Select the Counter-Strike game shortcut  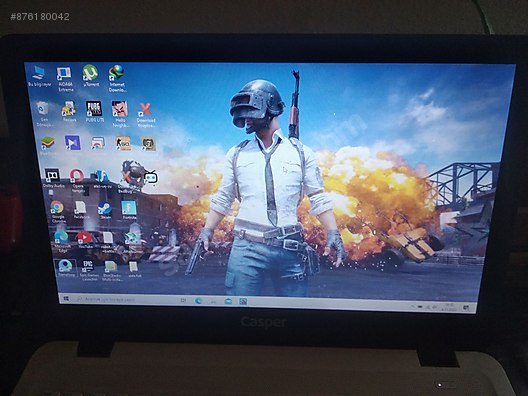(123, 143)
